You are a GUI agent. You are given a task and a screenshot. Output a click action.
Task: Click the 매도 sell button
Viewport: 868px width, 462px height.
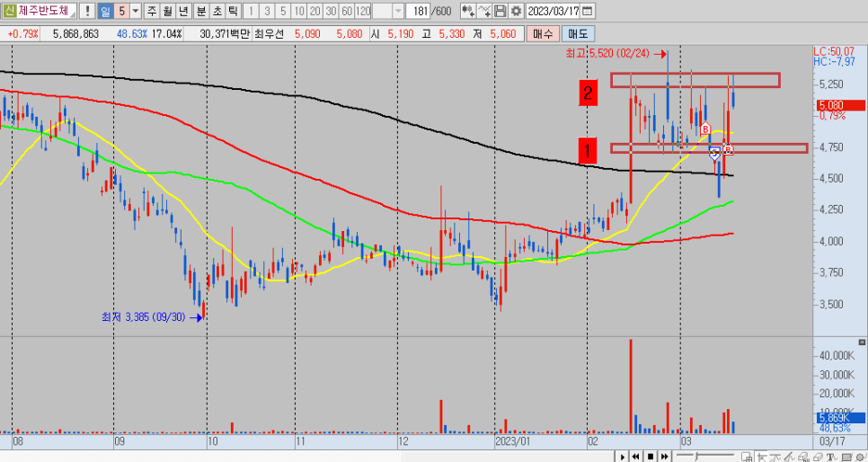tap(578, 34)
